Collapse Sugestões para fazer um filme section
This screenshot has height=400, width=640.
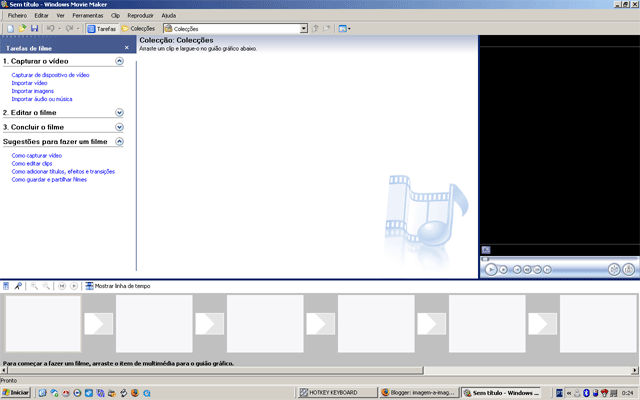click(119, 142)
